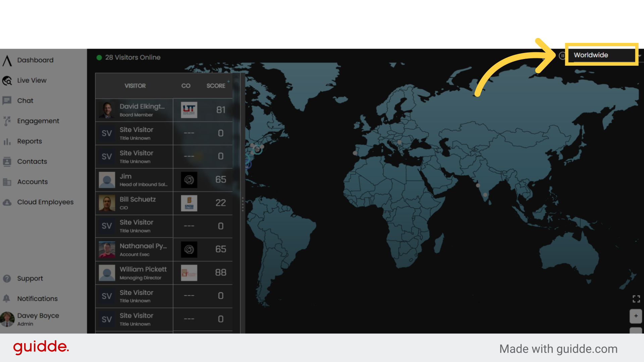Click the Dashboard logo icon

7,60
